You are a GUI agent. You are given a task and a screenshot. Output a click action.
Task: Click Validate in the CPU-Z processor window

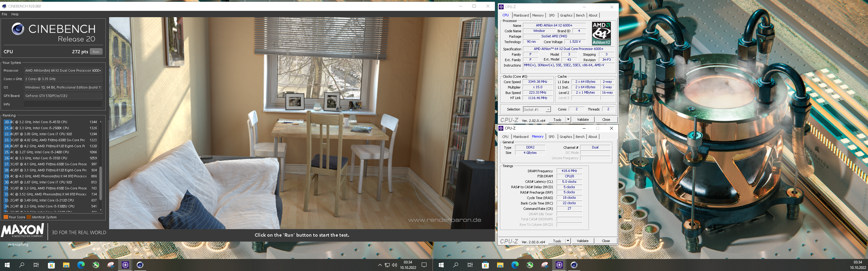[x=583, y=120]
